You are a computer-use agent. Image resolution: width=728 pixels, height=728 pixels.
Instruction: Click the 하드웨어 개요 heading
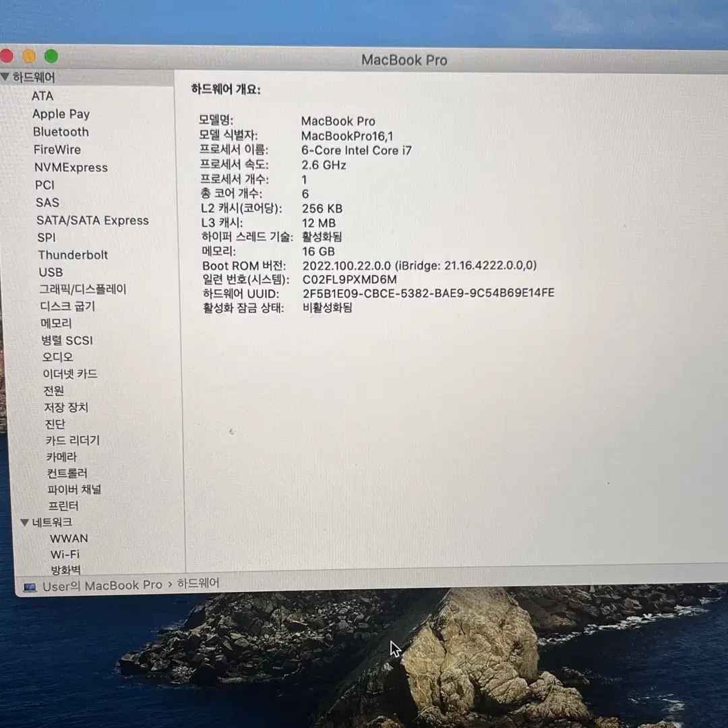pos(226,89)
